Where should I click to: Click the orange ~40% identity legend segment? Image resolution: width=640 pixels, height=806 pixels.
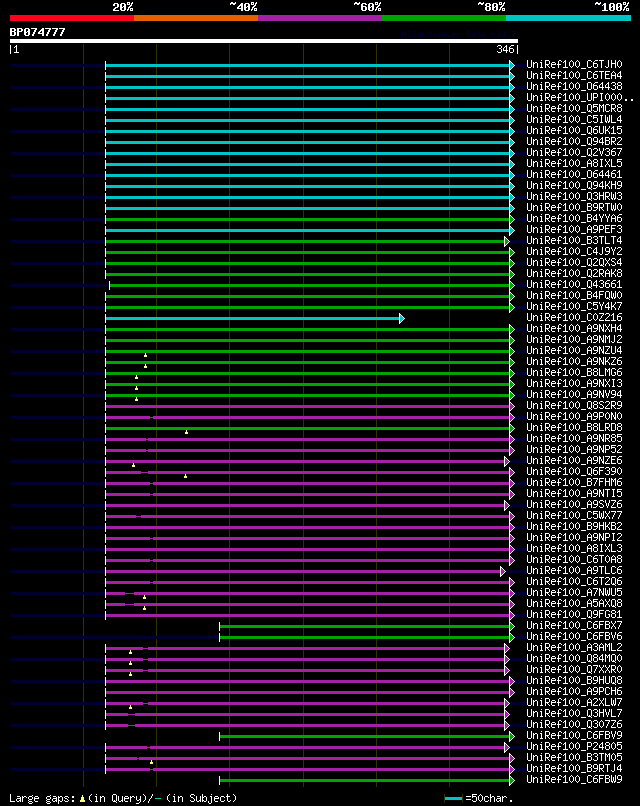click(196, 18)
